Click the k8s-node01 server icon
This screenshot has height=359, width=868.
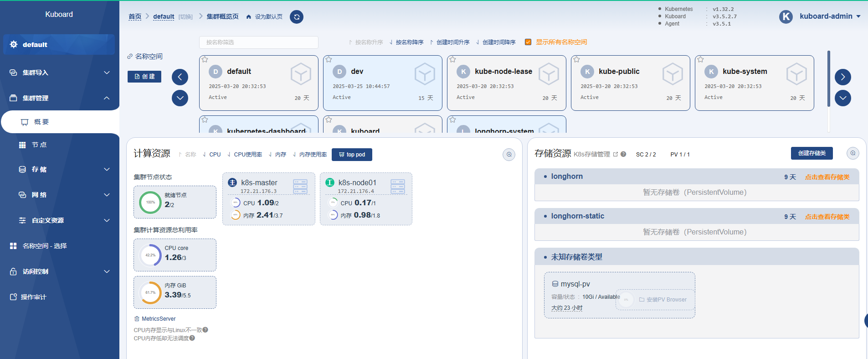pos(398,187)
